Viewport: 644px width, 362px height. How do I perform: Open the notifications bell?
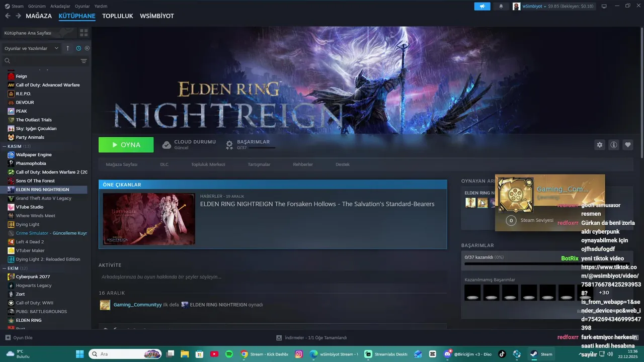click(x=501, y=6)
